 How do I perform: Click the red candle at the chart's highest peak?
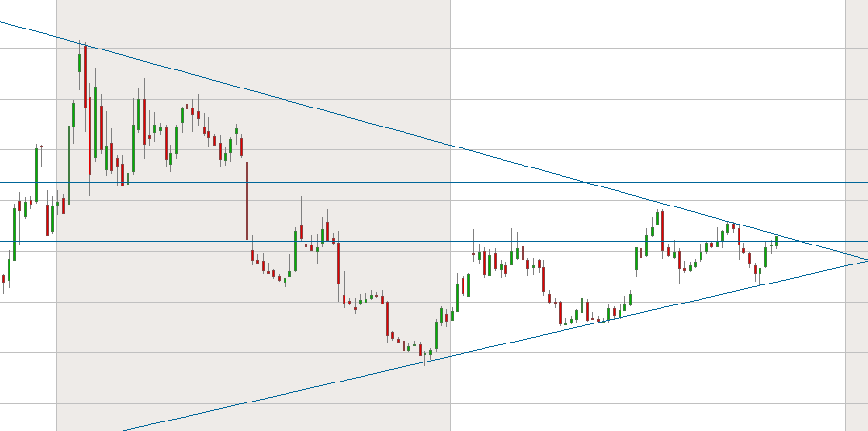[85, 76]
